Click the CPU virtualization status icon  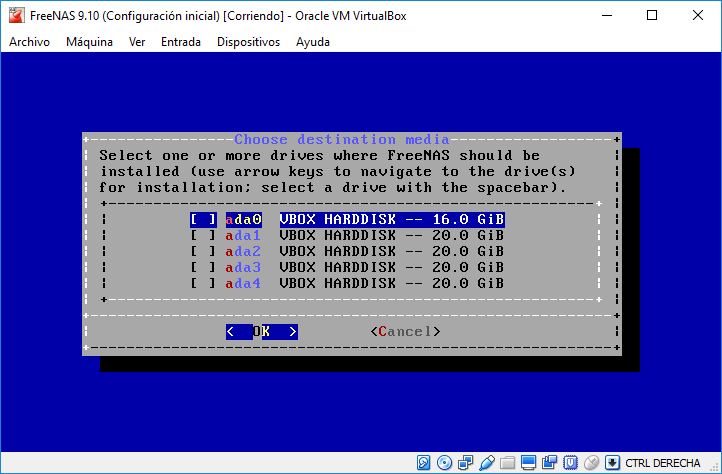click(x=570, y=462)
